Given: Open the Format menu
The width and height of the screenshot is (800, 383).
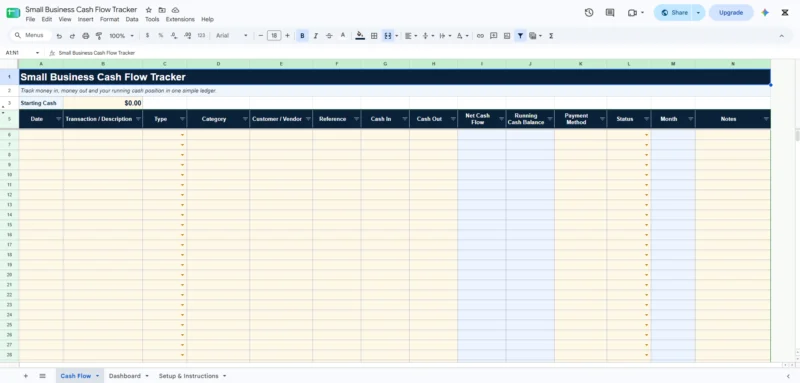Looking at the screenshot, I should (109, 19).
